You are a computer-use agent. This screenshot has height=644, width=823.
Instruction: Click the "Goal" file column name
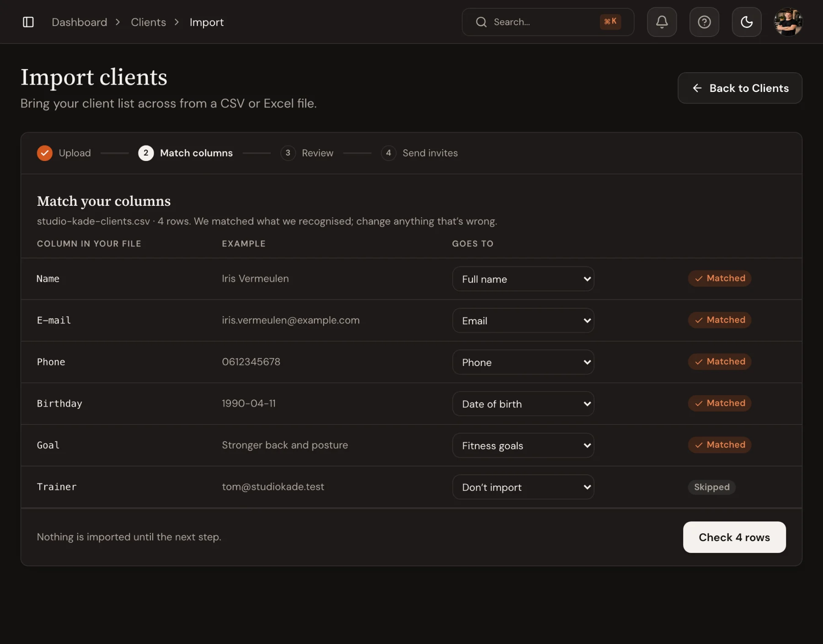point(48,445)
